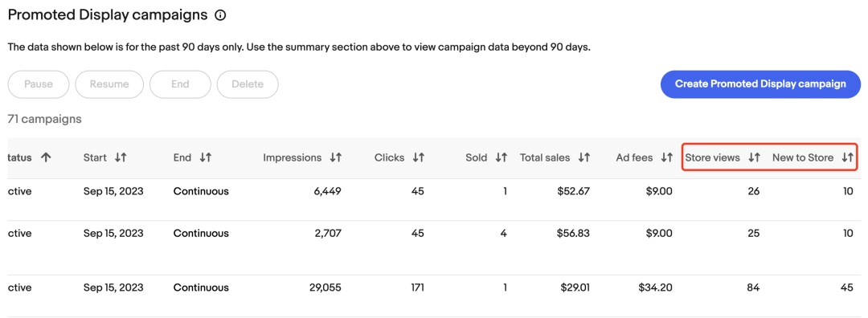Select the campaign row with 29,055 impressions
868x318 pixels.
tap(434, 296)
